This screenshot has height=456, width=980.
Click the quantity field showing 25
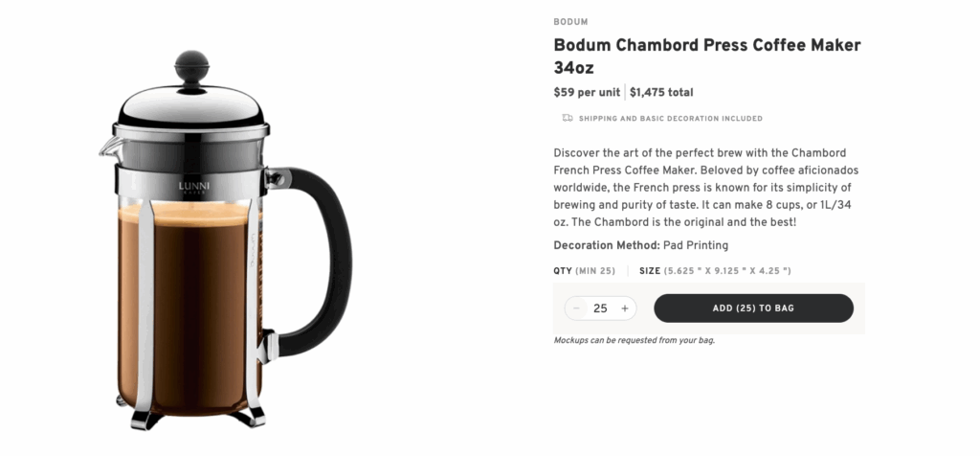pos(600,308)
